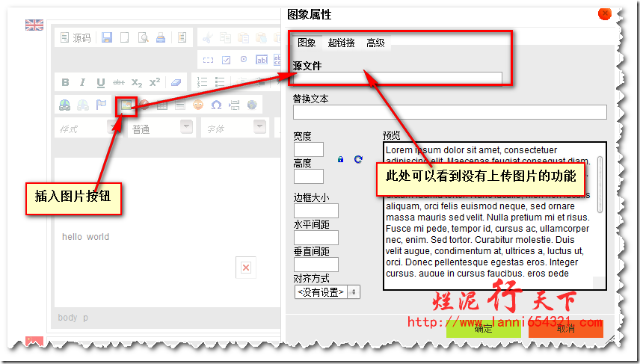Insert a checkbox form field
This screenshot has width=640, height=364.
(x=226, y=60)
